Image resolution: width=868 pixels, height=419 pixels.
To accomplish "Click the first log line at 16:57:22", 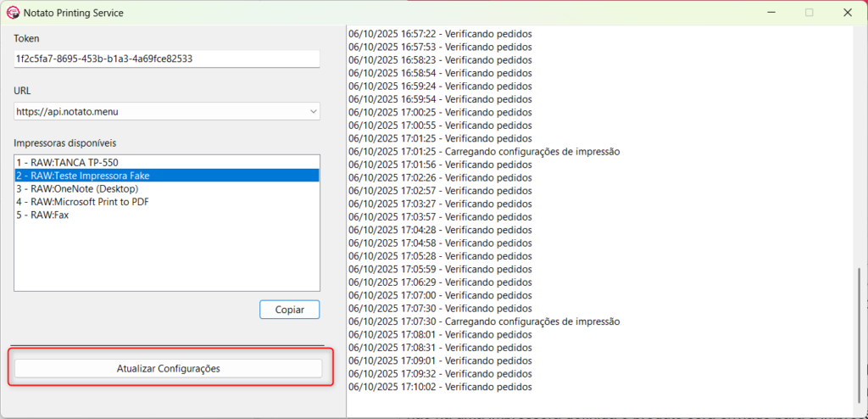I will click(x=440, y=33).
